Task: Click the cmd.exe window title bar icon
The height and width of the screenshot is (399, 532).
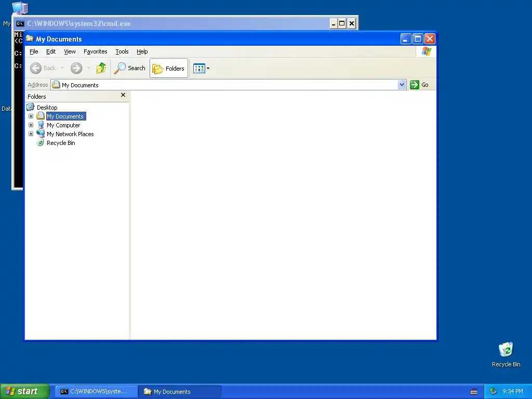Action: click(x=20, y=23)
